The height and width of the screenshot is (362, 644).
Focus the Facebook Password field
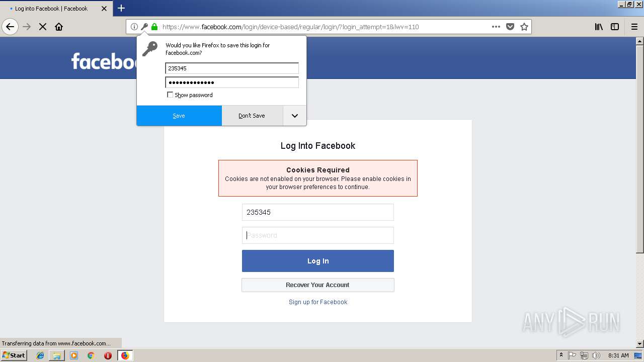pyautogui.click(x=318, y=235)
